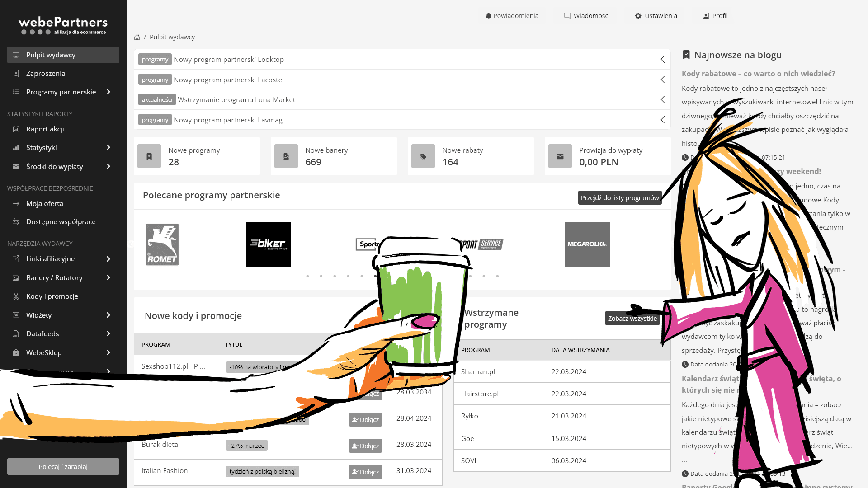This screenshot has width=868, height=488.
Task: Click the Prowizja do wypłaty wallet icon
Action: [560, 156]
